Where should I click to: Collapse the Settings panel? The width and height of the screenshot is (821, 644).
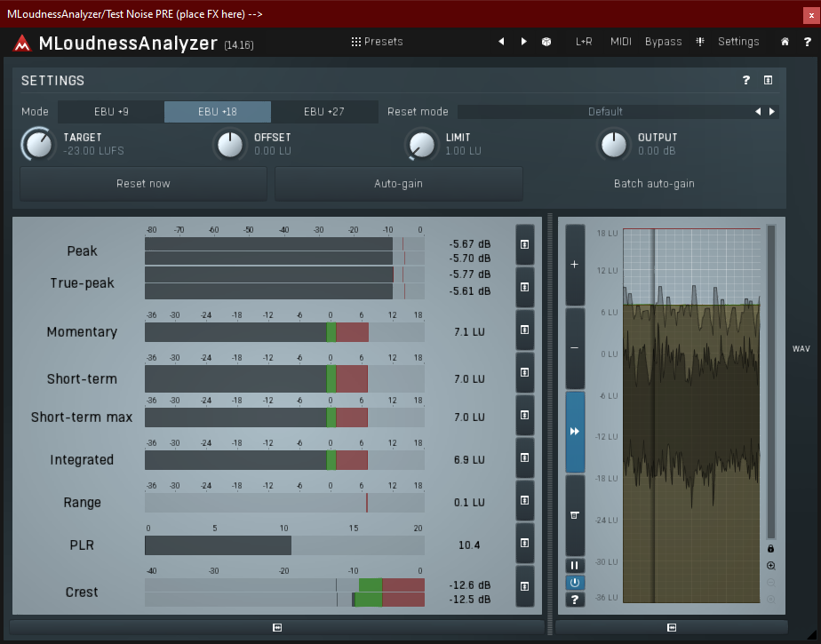(x=768, y=80)
